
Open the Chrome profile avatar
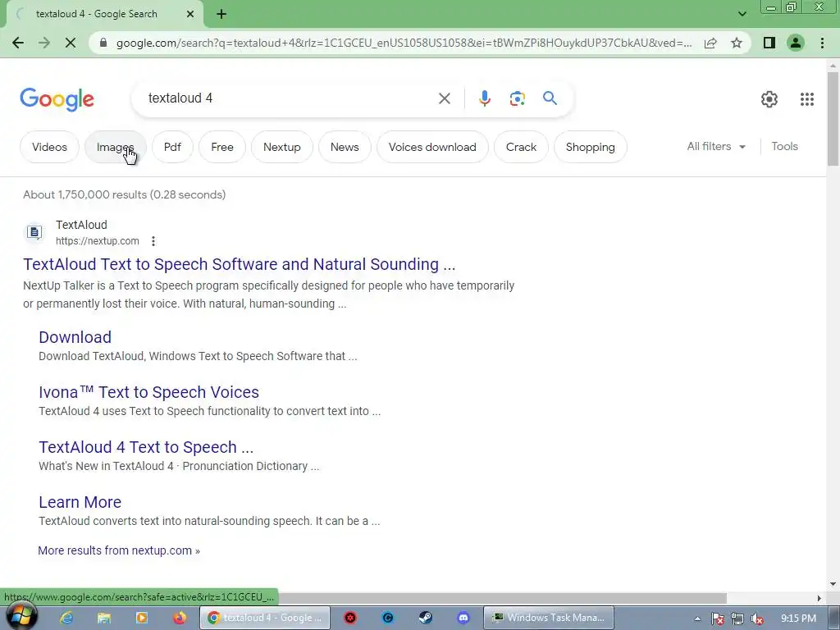pyautogui.click(x=796, y=43)
